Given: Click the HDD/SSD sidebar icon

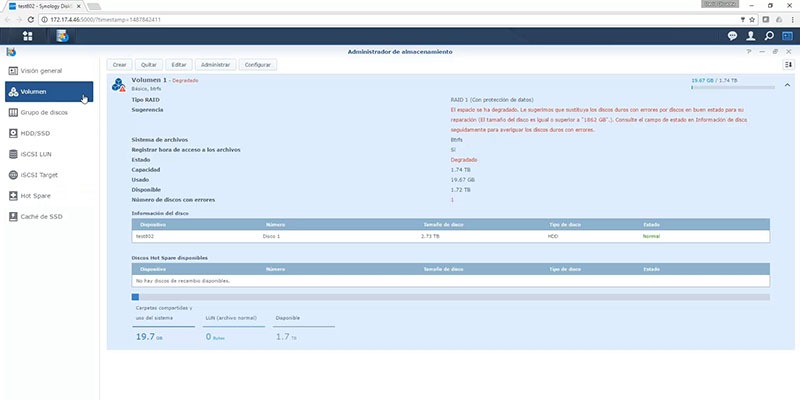Looking at the screenshot, I should tap(13, 133).
